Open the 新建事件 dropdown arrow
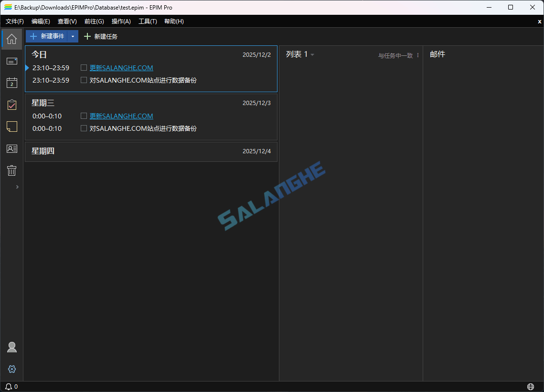The height and width of the screenshot is (392, 544). pos(73,36)
